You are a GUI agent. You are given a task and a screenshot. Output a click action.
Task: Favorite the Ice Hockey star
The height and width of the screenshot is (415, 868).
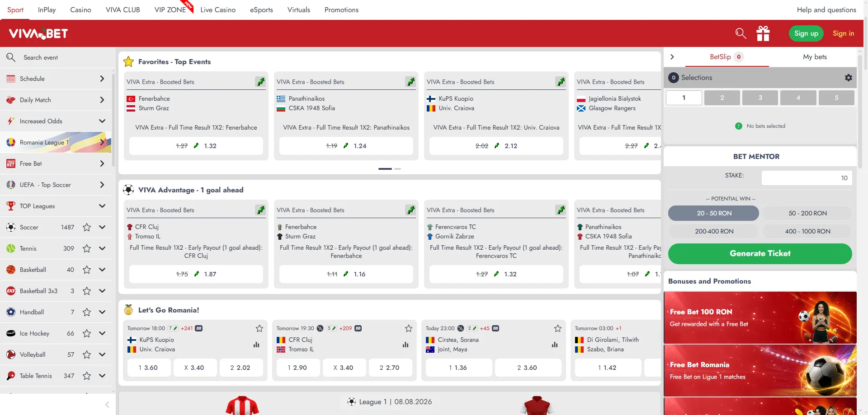[x=87, y=333]
